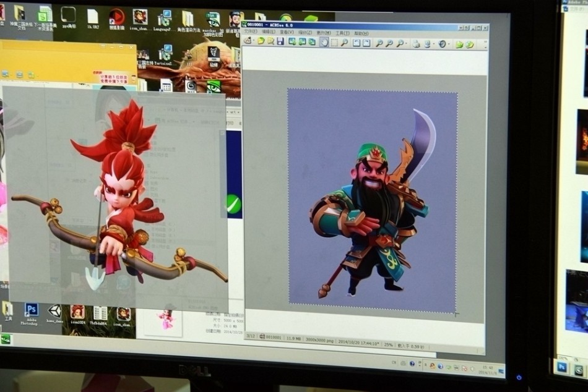Click the blue help icon in system tray
Viewport: 588px width, 392px height.
[x=412, y=364]
